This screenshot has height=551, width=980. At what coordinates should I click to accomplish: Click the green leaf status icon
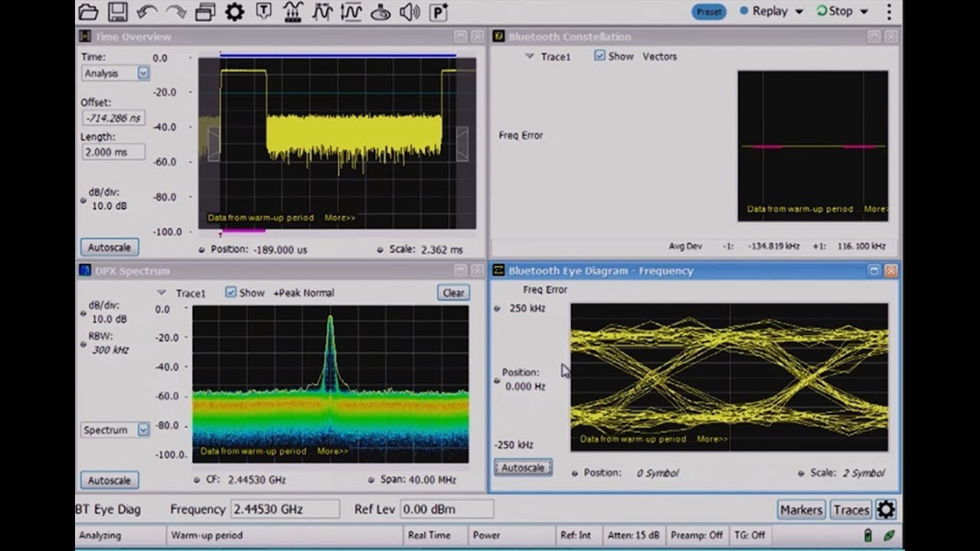coord(888,536)
